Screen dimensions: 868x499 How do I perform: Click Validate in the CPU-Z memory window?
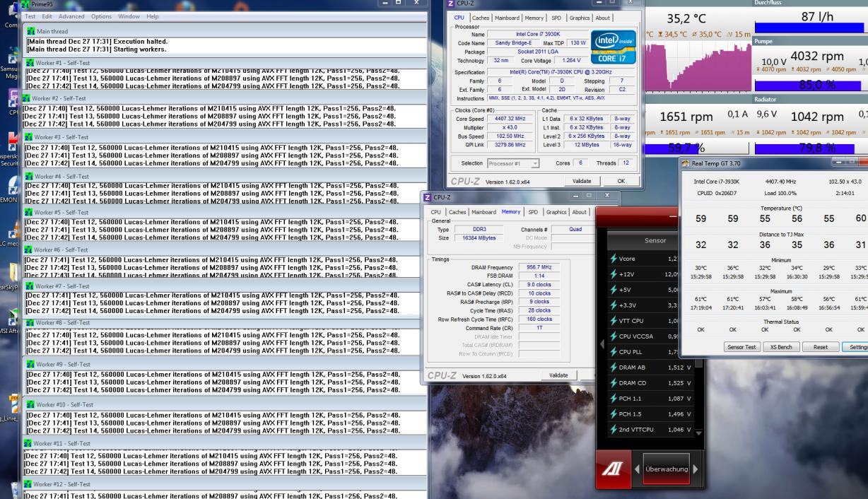pos(558,375)
